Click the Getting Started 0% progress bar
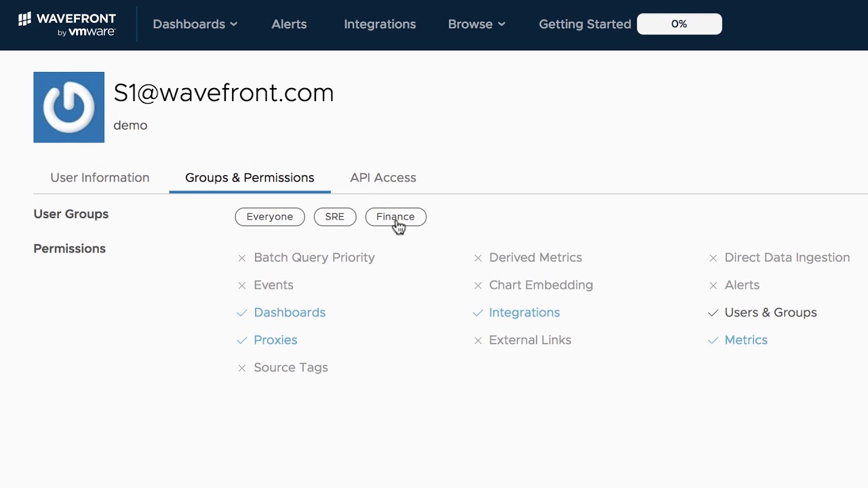This screenshot has height=488, width=868. [x=679, y=24]
